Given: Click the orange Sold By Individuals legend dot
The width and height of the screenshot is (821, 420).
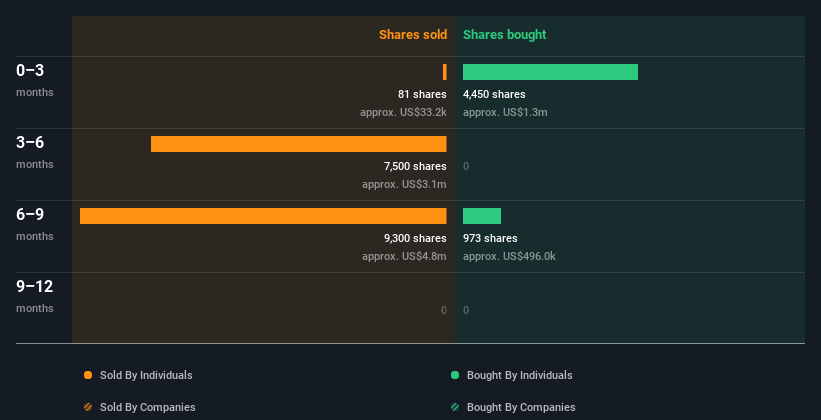Looking at the screenshot, I should click(x=88, y=375).
